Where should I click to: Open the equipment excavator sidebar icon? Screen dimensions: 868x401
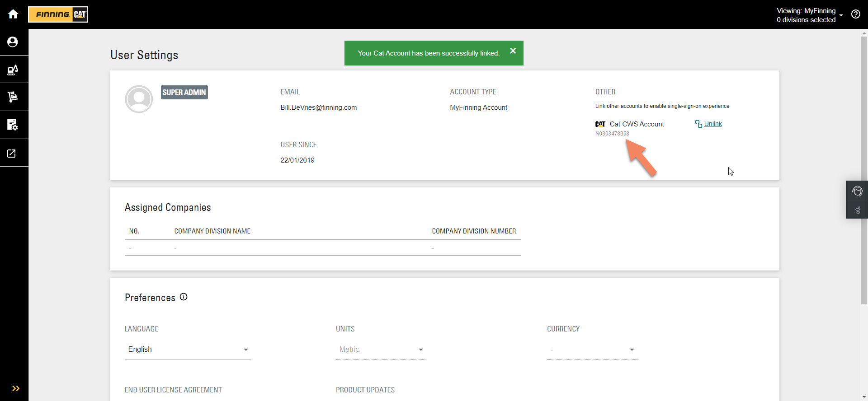13,70
